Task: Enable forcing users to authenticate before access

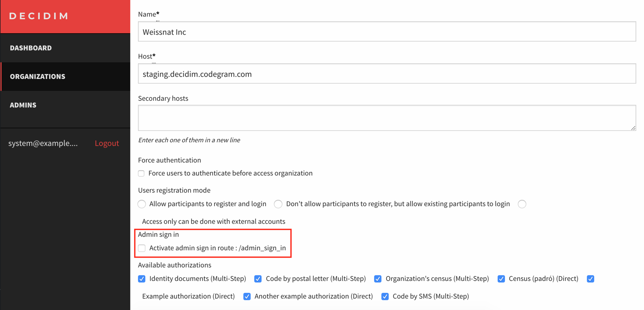Action: point(141,173)
